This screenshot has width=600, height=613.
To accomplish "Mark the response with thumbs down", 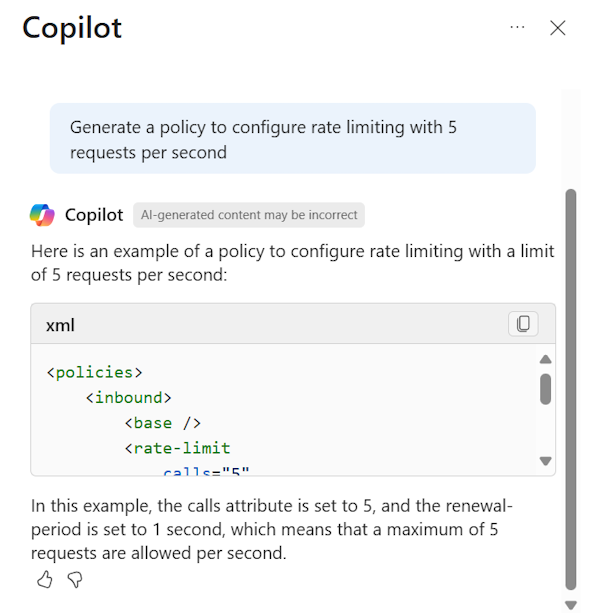I will coord(74,579).
